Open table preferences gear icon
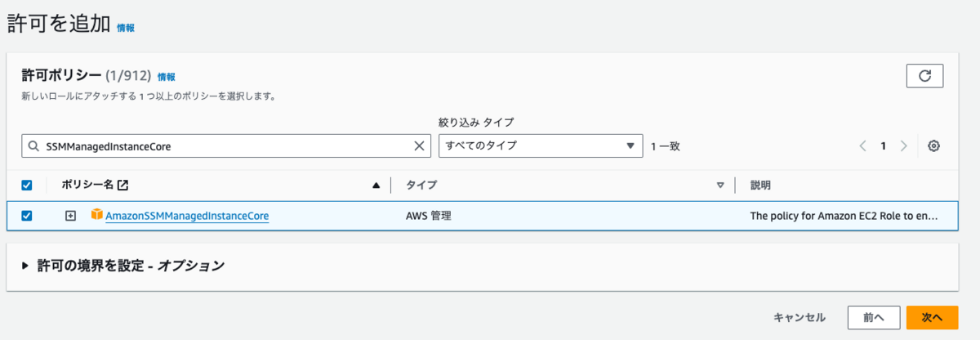 934,146
